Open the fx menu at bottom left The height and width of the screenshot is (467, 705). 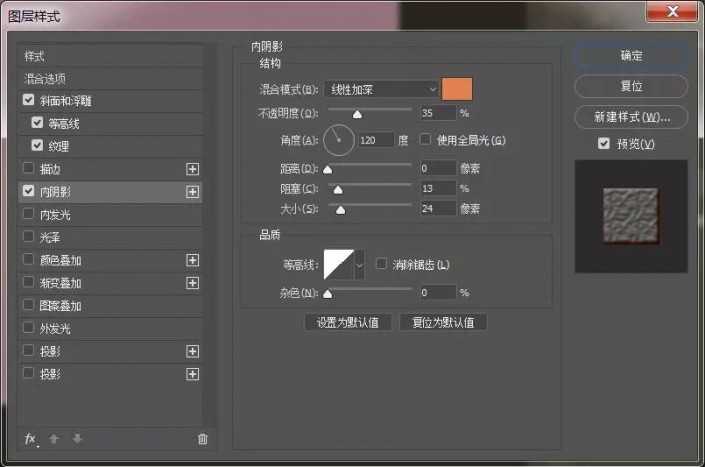[x=30, y=438]
